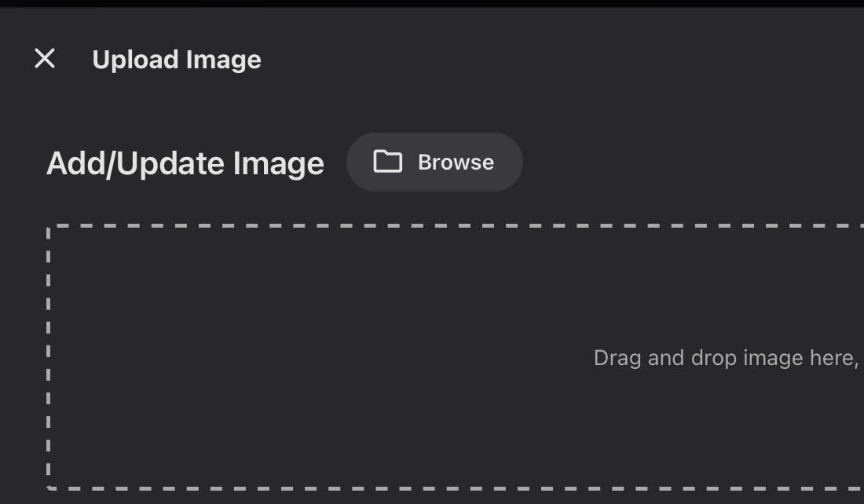This screenshot has width=864, height=504.
Task: Click the left dashed border of the drop zone
Action: click(x=49, y=357)
